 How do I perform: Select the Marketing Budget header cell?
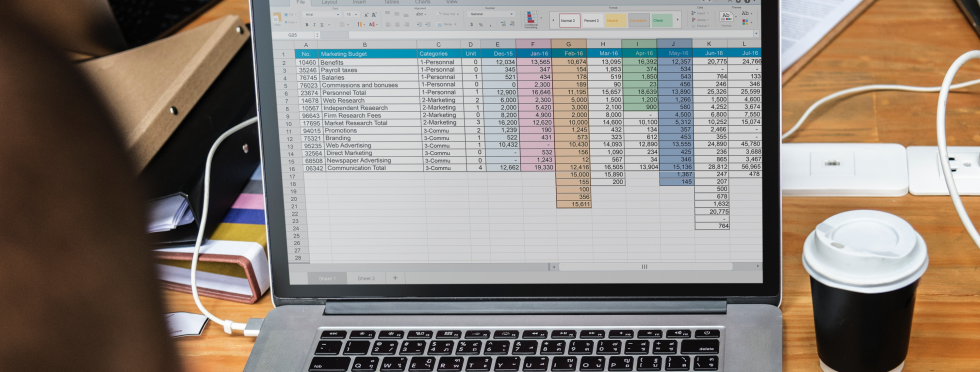(x=367, y=54)
